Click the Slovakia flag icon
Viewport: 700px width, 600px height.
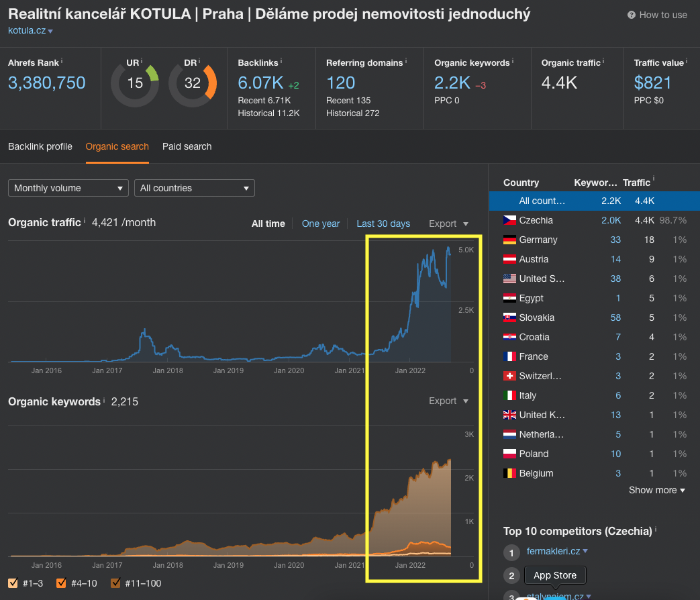(509, 317)
